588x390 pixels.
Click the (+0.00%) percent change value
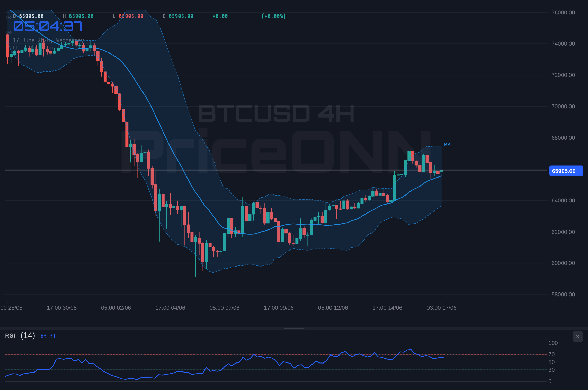274,16
